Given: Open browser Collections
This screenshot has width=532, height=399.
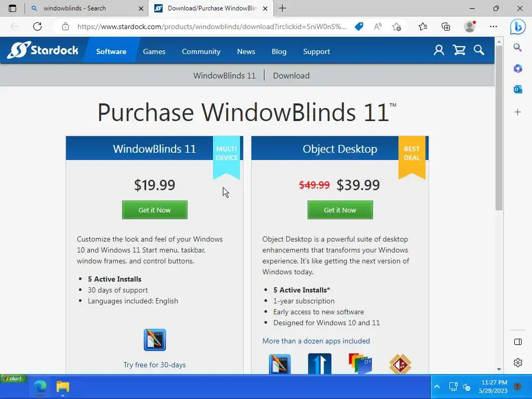Looking at the screenshot, I should pyautogui.click(x=446, y=26).
